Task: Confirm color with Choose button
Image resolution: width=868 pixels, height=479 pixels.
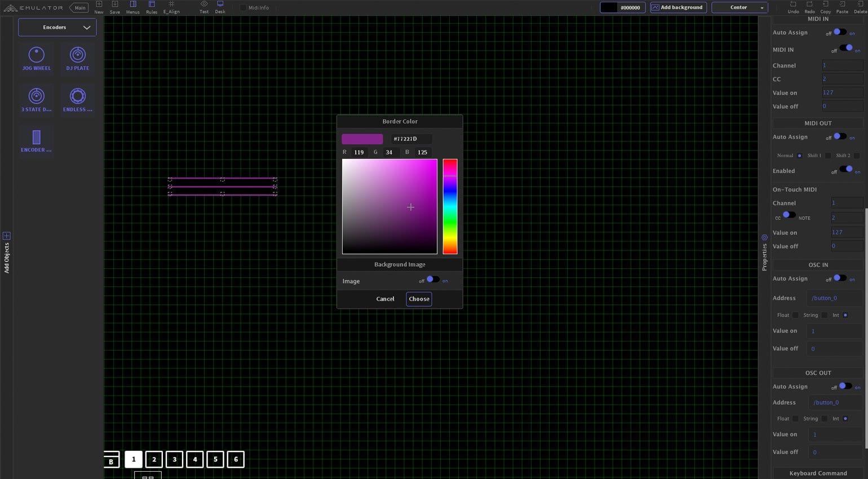Action: 419,299
